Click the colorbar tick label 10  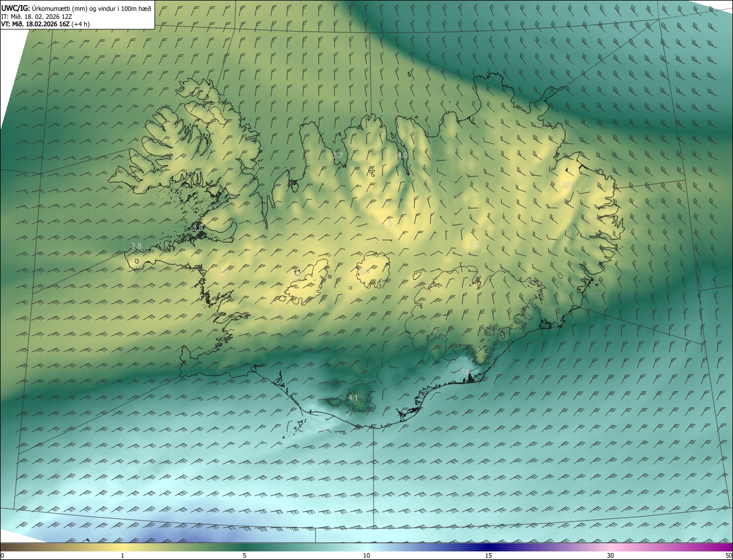pyautogui.click(x=366, y=555)
